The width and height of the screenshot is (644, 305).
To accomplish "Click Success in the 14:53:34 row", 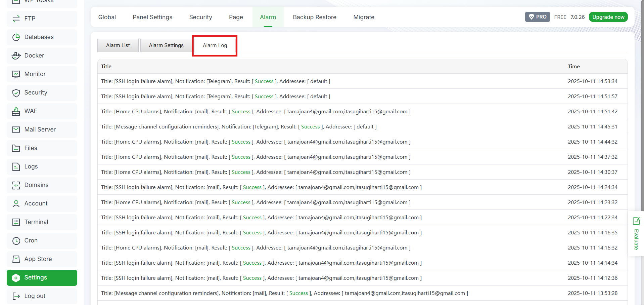I will (x=264, y=81).
